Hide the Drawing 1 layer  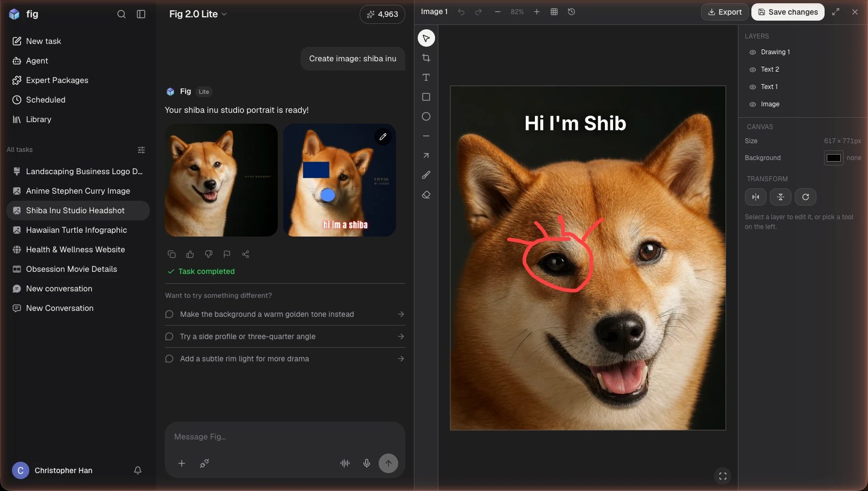[752, 53]
